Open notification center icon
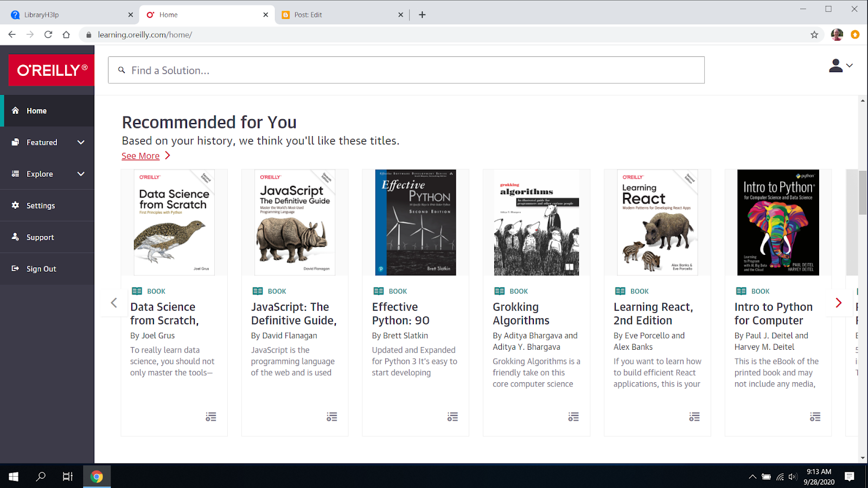 (850, 477)
